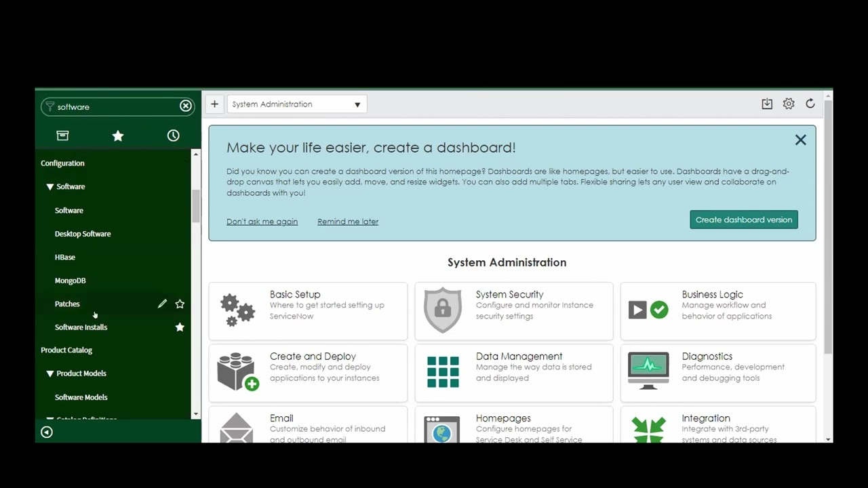Open the Basic Setup link
The height and width of the screenshot is (488, 868).
295,294
